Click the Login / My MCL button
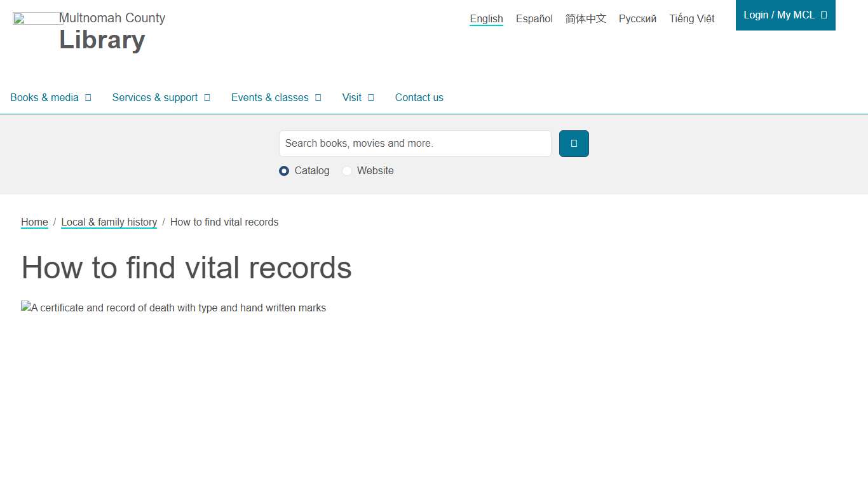Screen dimensions: 868x488 (x=780, y=15)
